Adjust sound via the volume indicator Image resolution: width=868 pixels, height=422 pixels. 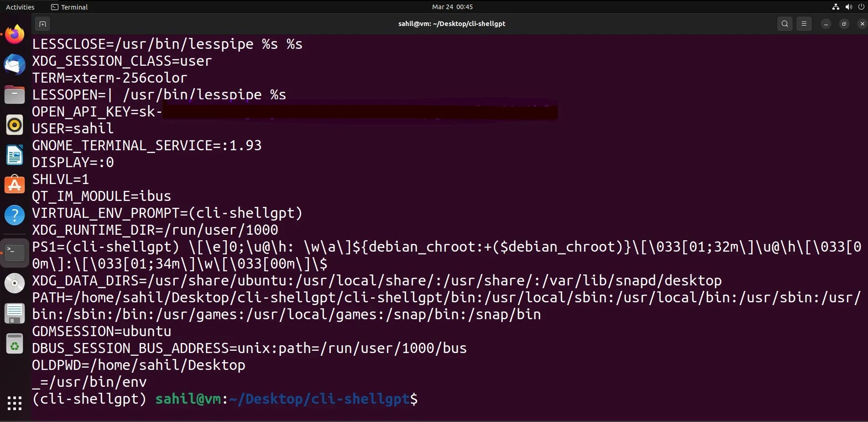pyautogui.click(x=848, y=7)
